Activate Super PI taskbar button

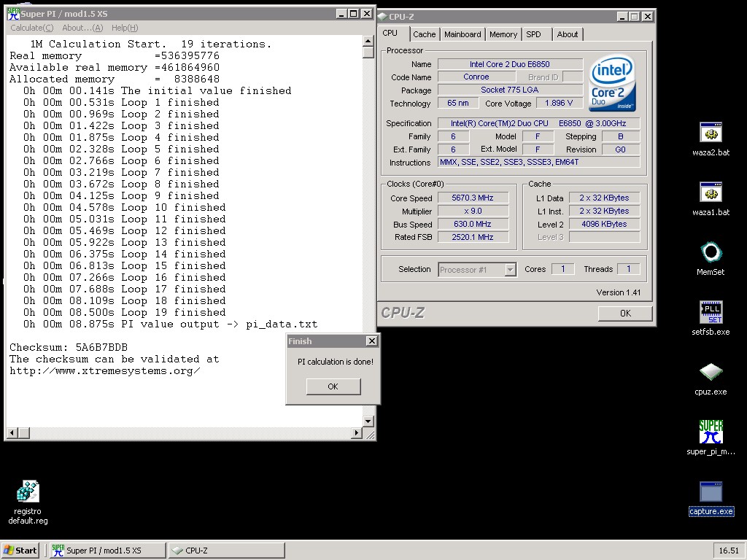pos(107,551)
